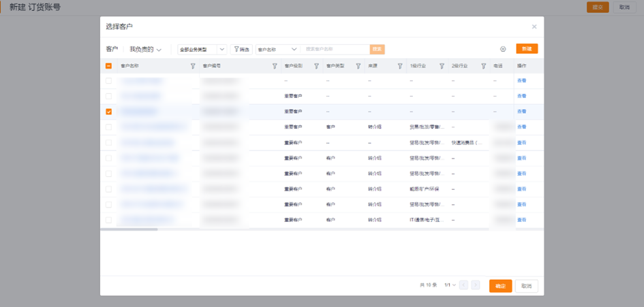Click 查看 in the 快速消费品 row
This screenshot has width=644, height=307.
pos(521,143)
